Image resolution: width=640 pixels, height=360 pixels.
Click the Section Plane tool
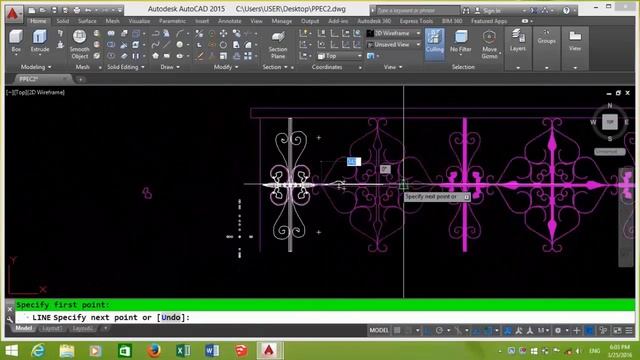point(278,45)
